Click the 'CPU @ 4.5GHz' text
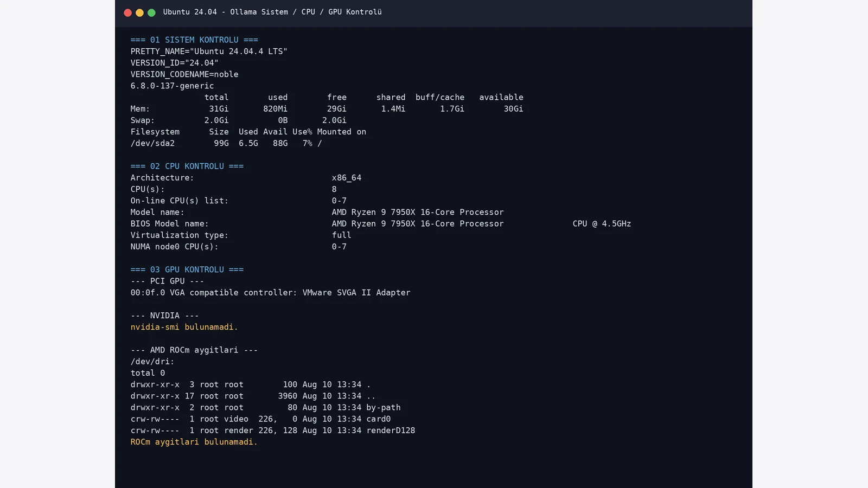 pos(602,223)
